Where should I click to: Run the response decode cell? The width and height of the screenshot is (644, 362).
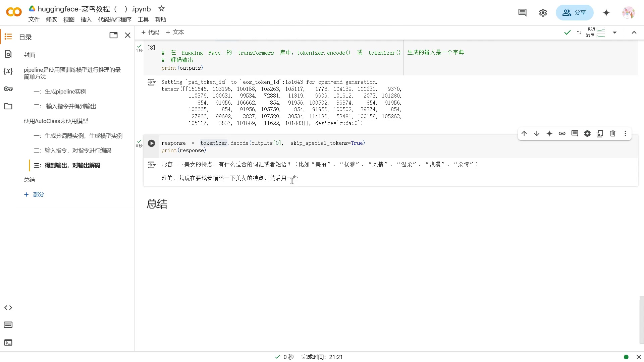click(x=151, y=143)
